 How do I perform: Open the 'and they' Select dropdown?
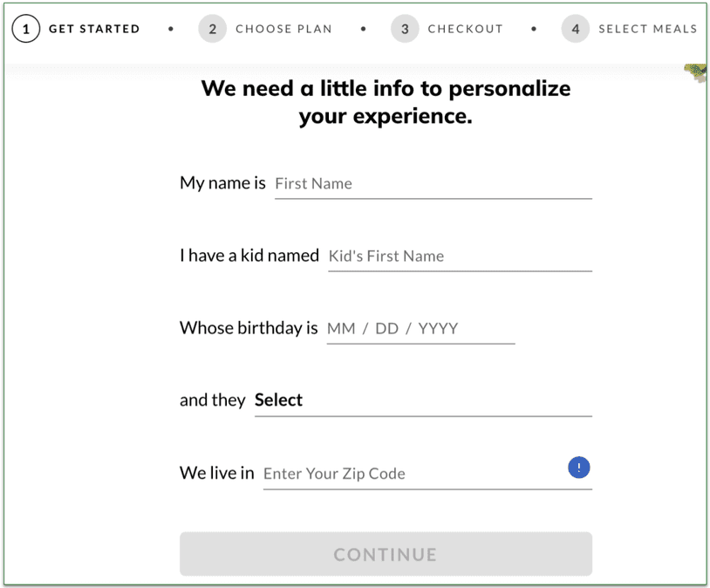click(x=422, y=400)
